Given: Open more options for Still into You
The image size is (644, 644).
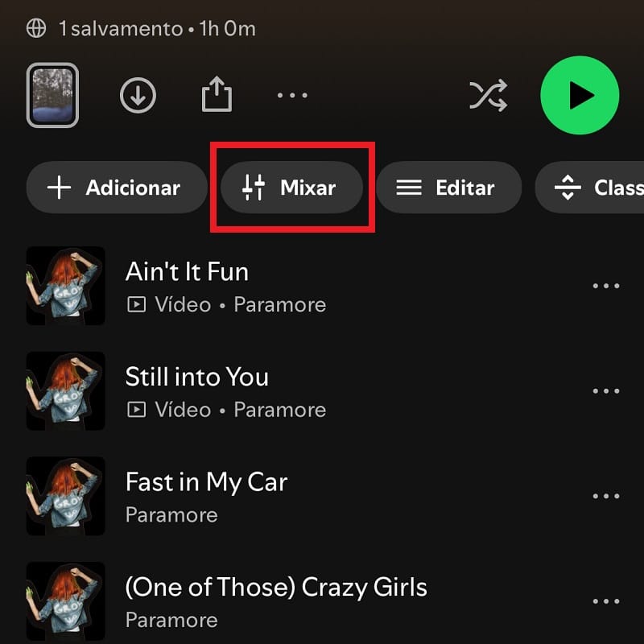Looking at the screenshot, I should pos(606,391).
